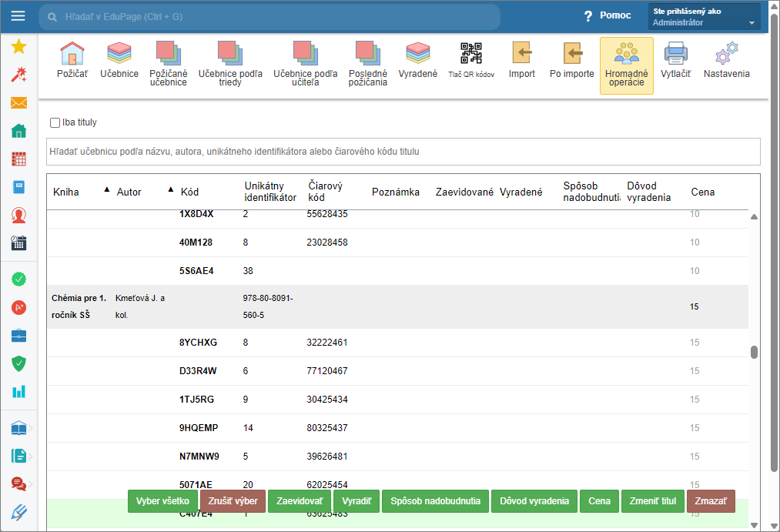Click the star favorites sidebar icon

[18, 47]
